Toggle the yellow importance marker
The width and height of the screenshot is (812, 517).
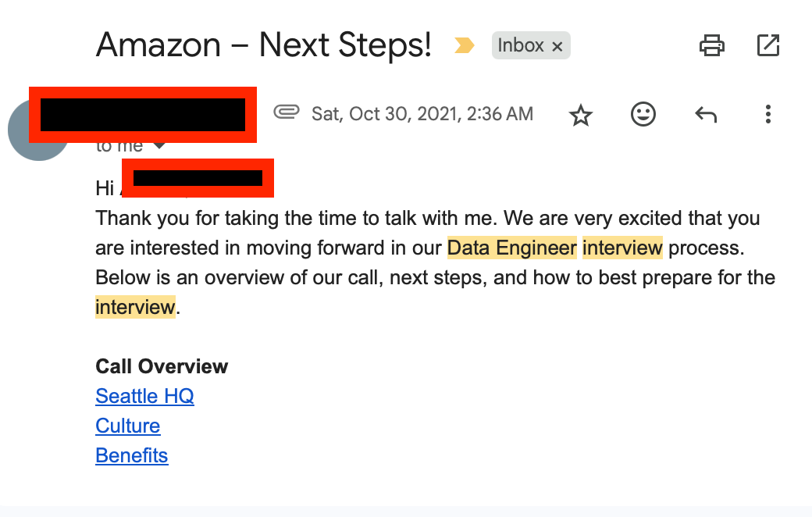[x=465, y=46]
